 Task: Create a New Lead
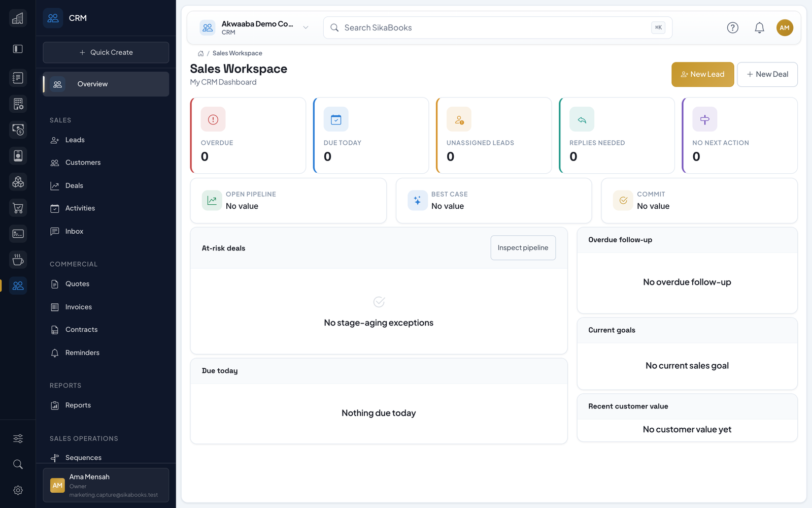(702, 74)
